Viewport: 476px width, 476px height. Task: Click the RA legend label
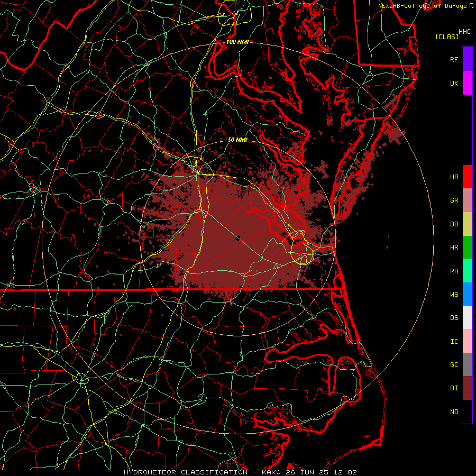[x=454, y=271]
